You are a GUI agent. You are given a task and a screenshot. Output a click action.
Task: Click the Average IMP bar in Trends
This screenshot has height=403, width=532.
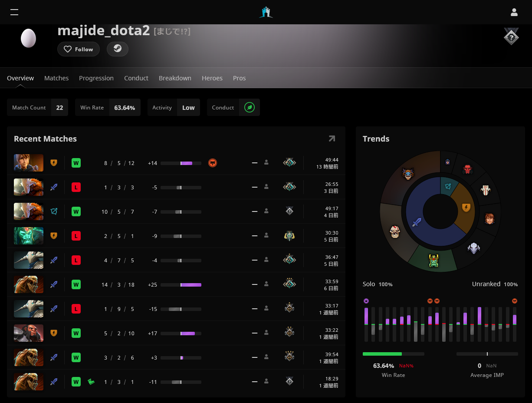[x=487, y=354]
